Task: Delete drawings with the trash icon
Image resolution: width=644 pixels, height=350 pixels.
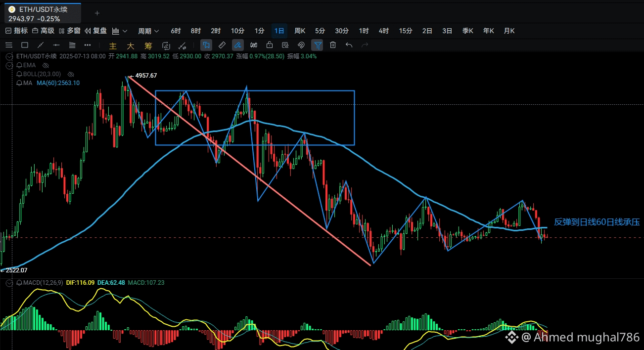Action: [333, 45]
